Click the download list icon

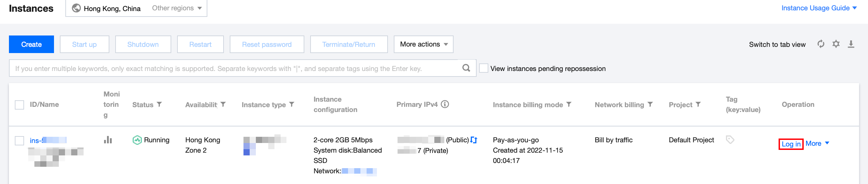tap(851, 44)
